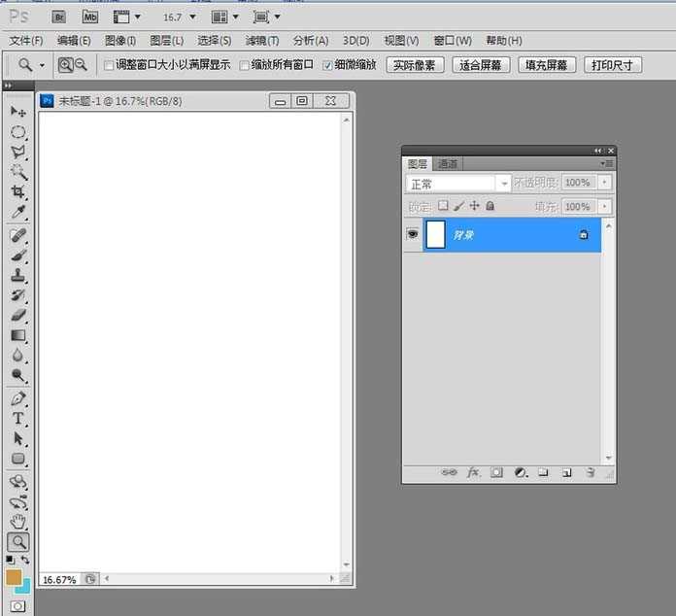Switch to the 通道 tab
This screenshot has width=676, height=616.
[x=448, y=164]
